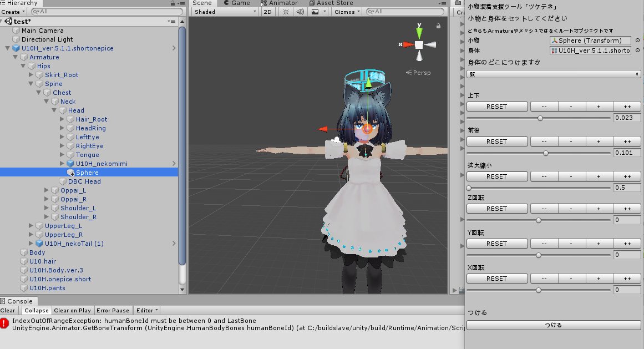Viewport: 644px width, 349px height.
Task: Click the Sphere object icon in hierarchy
Action: click(70, 173)
